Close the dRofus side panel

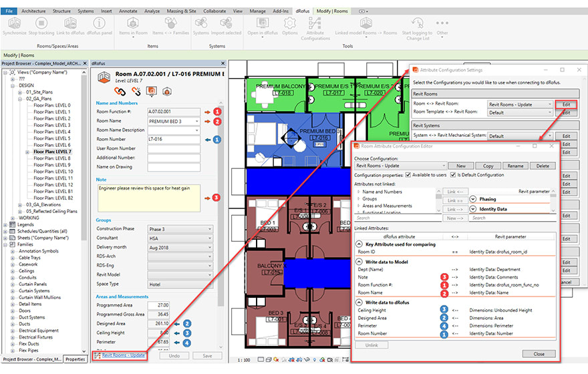(x=223, y=63)
